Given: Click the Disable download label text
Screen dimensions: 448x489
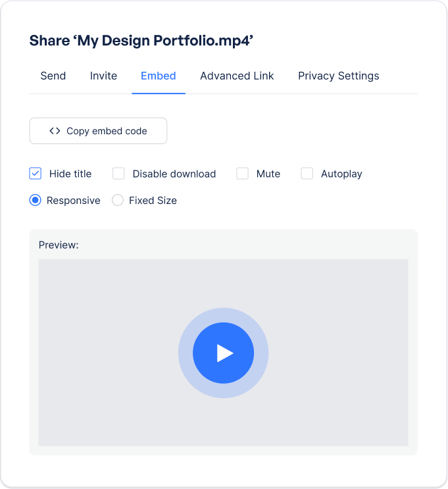Looking at the screenshot, I should (x=174, y=174).
